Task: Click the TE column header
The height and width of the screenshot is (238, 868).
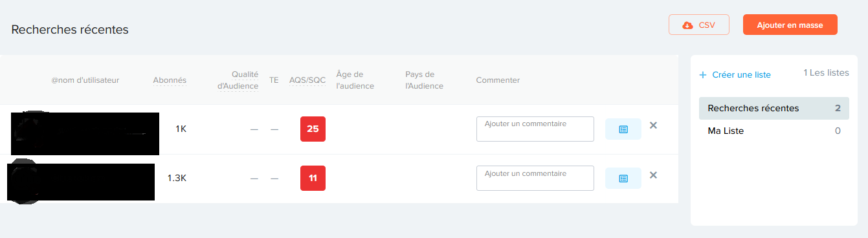Action: click(x=274, y=80)
